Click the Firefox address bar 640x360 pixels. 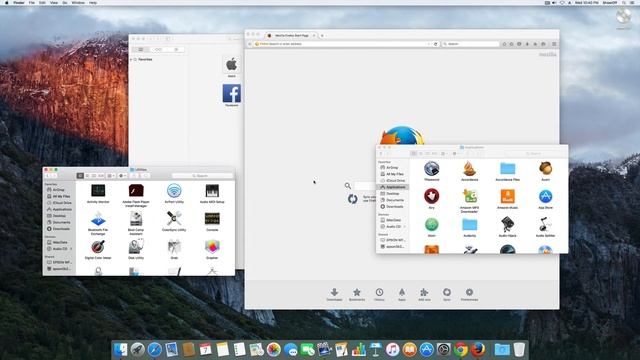[342, 44]
